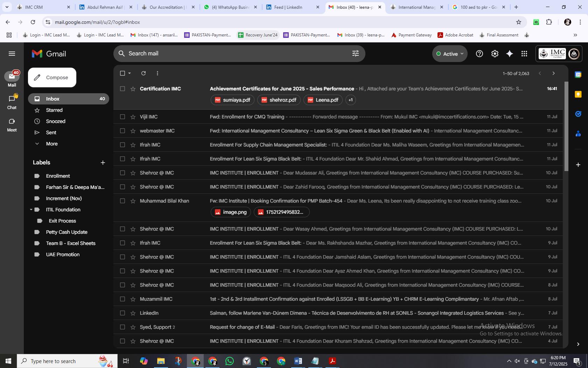This screenshot has width=588, height=368.
Task: Get add-ons plus icon in side panel
Action: (578, 164)
